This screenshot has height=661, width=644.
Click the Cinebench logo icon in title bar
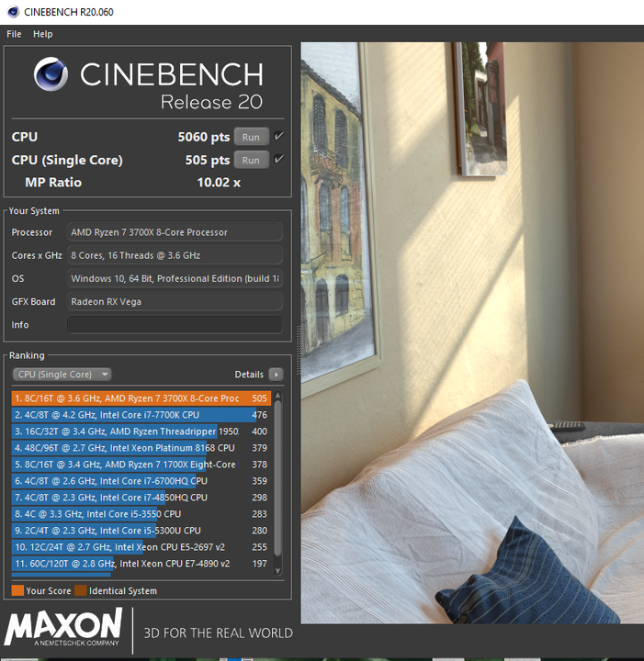click(13, 12)
